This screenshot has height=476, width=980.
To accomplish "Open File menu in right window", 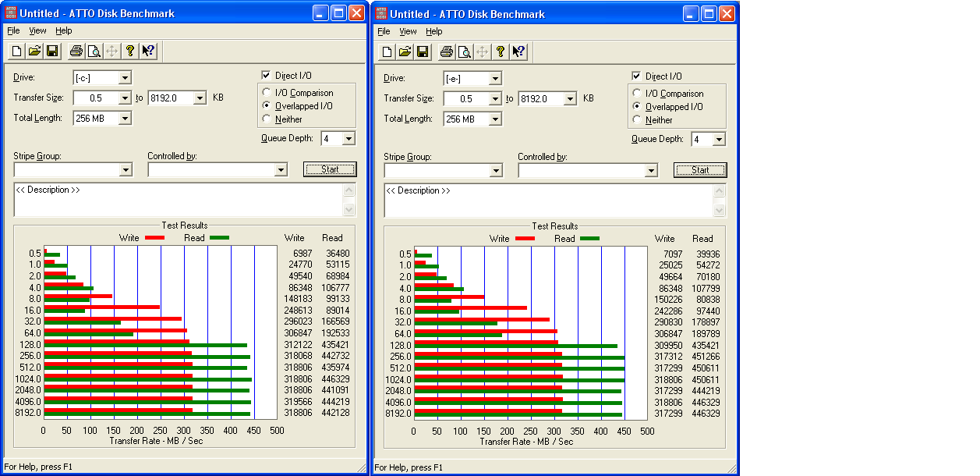I will click(384, 31).
